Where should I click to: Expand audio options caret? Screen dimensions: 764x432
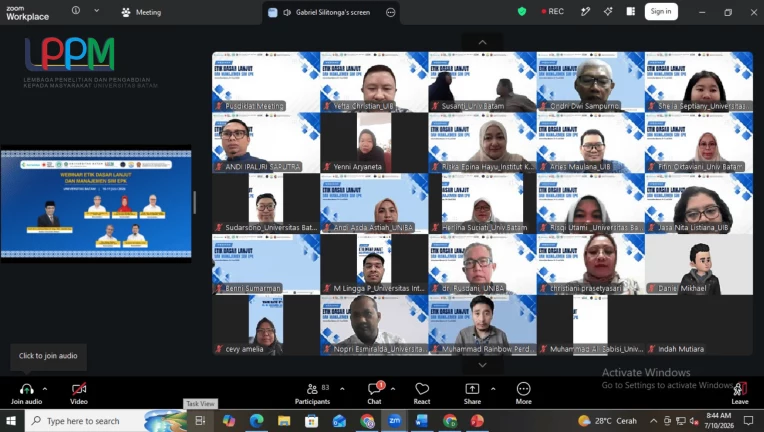45,389
